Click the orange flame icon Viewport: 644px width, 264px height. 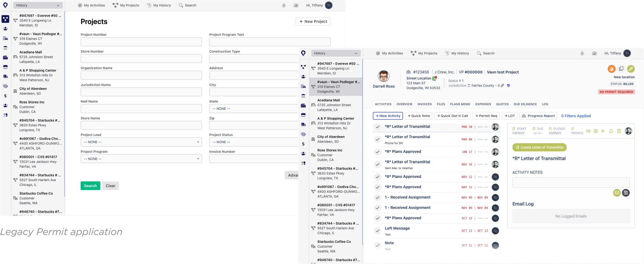[611, 69]
